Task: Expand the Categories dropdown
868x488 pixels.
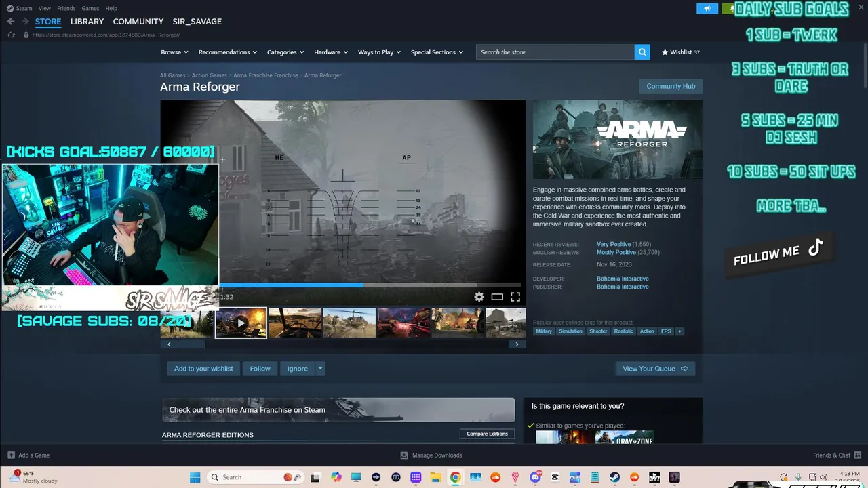Action: pyautogui.click(x=285, y=52)
